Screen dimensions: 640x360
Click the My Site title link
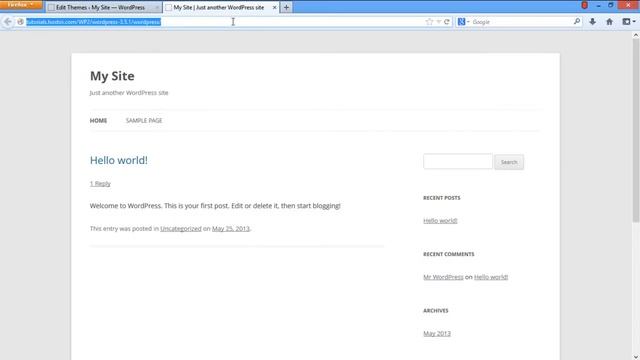click(112, 76)
